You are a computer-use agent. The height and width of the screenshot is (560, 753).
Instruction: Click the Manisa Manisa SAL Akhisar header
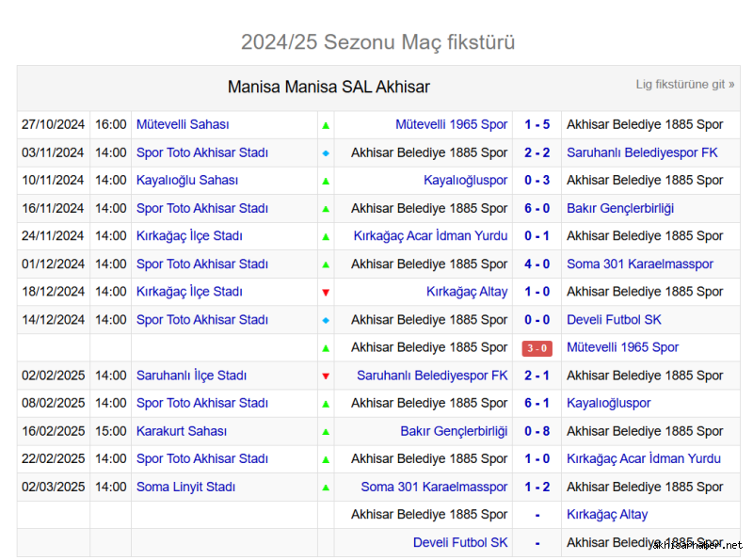coord(328,87)
